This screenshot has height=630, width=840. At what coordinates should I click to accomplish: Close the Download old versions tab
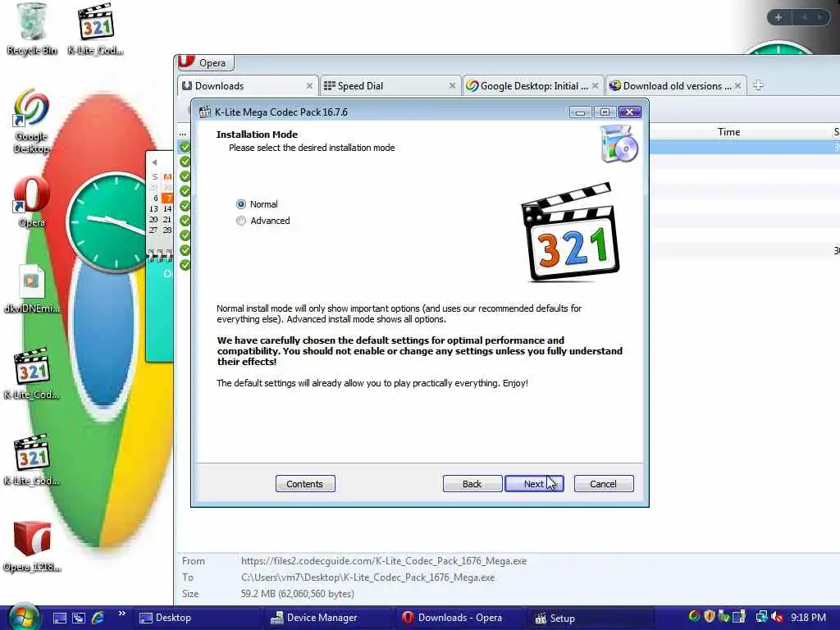pos(738,85)
